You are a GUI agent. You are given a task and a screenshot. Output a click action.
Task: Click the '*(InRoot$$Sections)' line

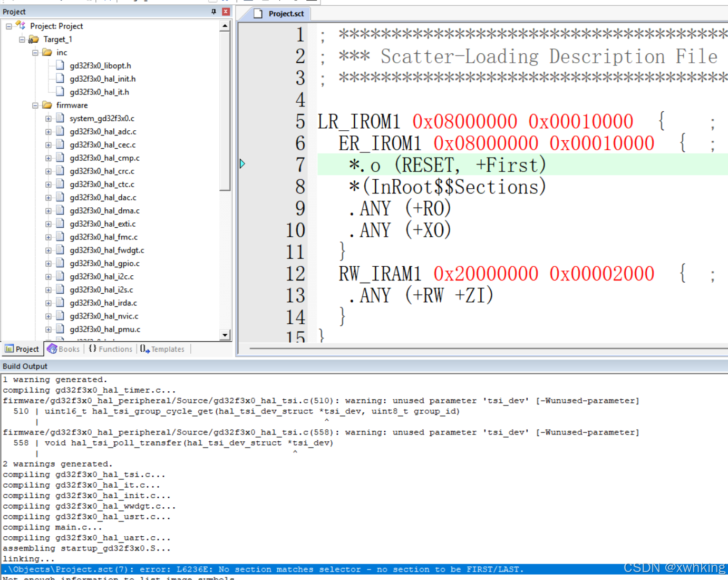point(447,187)
